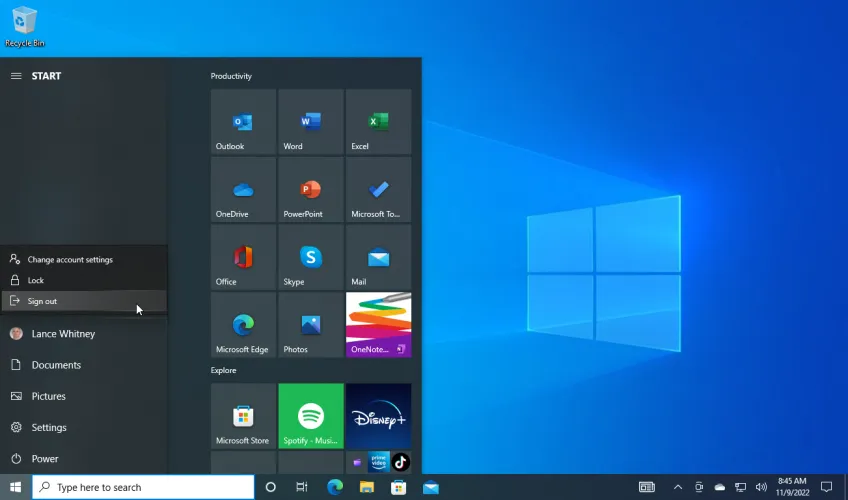Open the Power options button
The image size is (848, 500).
(x=44, y=459)
